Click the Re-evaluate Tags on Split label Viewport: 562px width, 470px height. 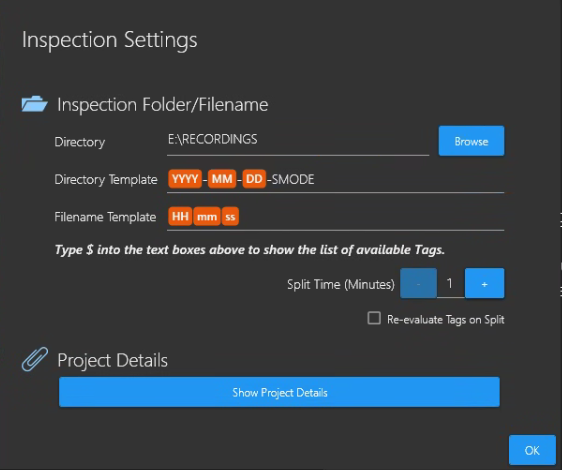(446, 319)
